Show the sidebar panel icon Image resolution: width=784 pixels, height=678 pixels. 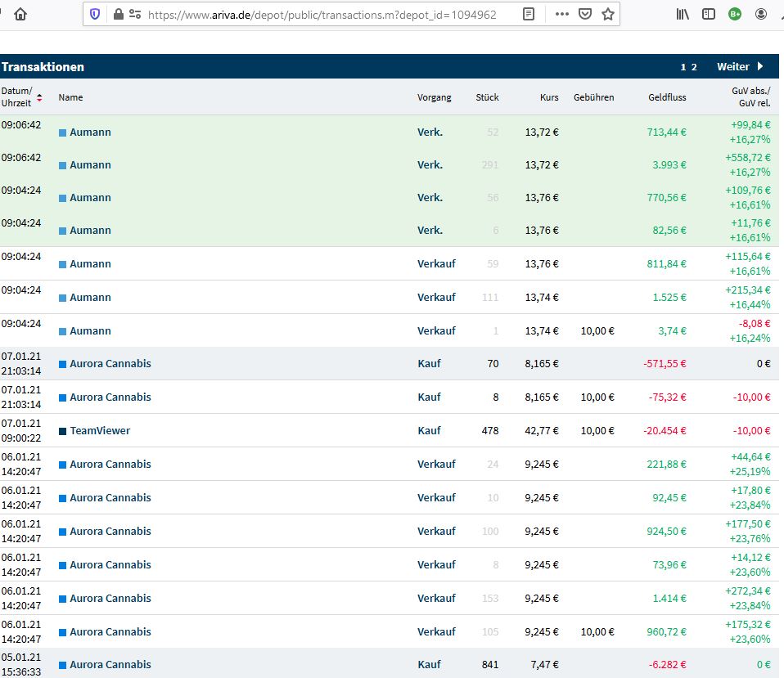tap(709, 14)
